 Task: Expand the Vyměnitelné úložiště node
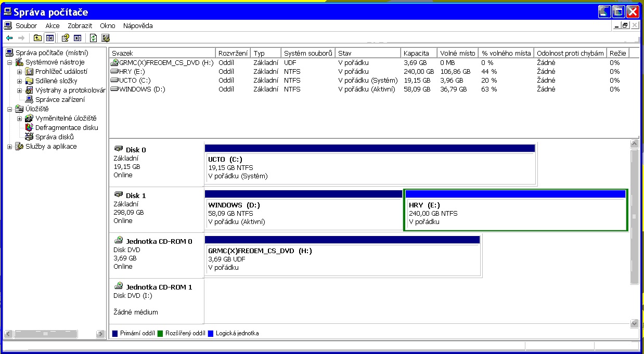tap(20, 119)
